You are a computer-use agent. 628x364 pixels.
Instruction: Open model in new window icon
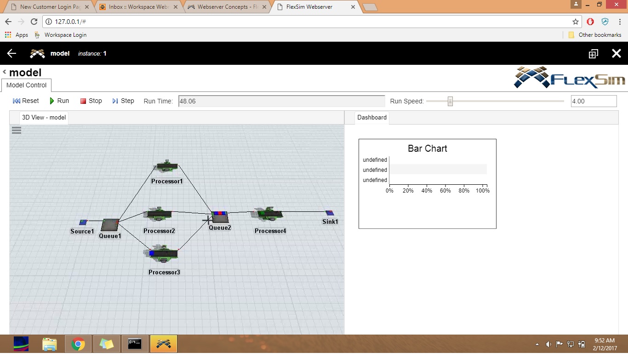click(593, 54)
